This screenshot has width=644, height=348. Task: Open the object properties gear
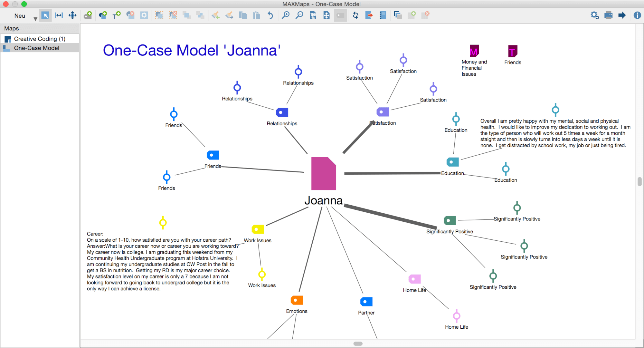(x=144, y=15)
